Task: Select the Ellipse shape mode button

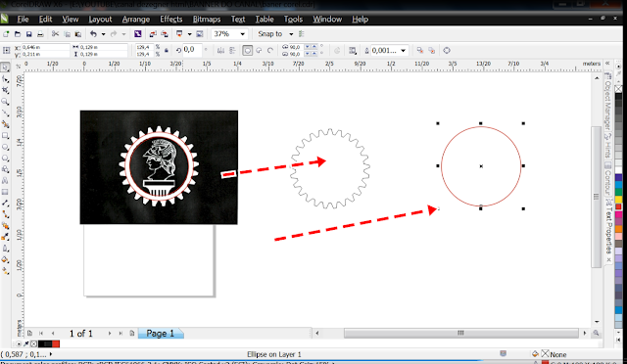Action: (248, 50)
